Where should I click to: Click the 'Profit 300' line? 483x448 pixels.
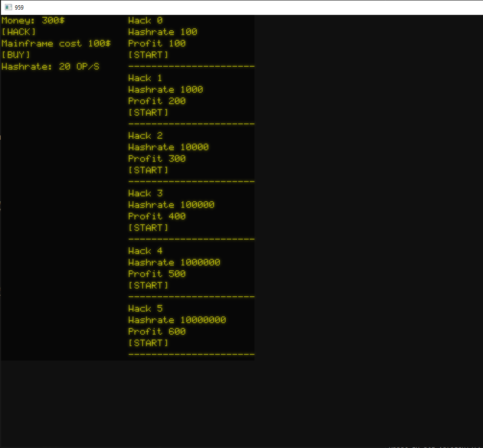pyautogui.click(x=157, y=158)
